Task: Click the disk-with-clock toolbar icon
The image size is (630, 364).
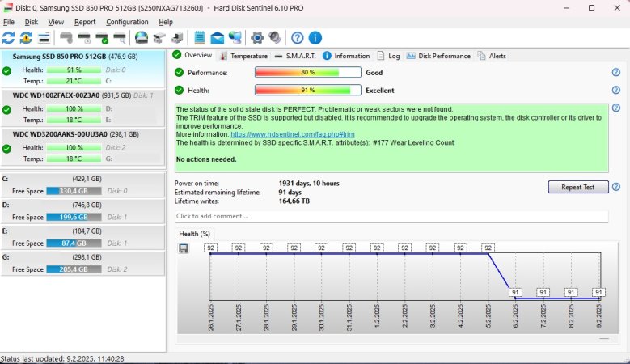Action: click(84, 38)
